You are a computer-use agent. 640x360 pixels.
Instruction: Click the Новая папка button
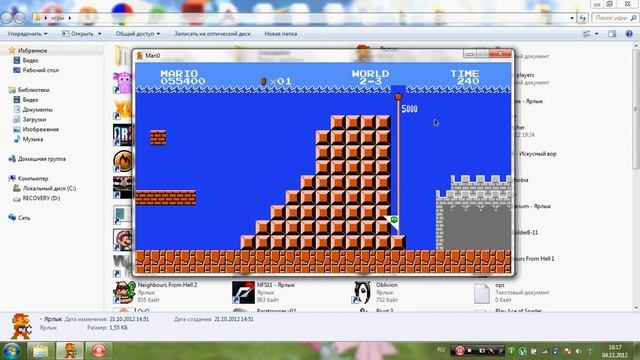point(280,34)
